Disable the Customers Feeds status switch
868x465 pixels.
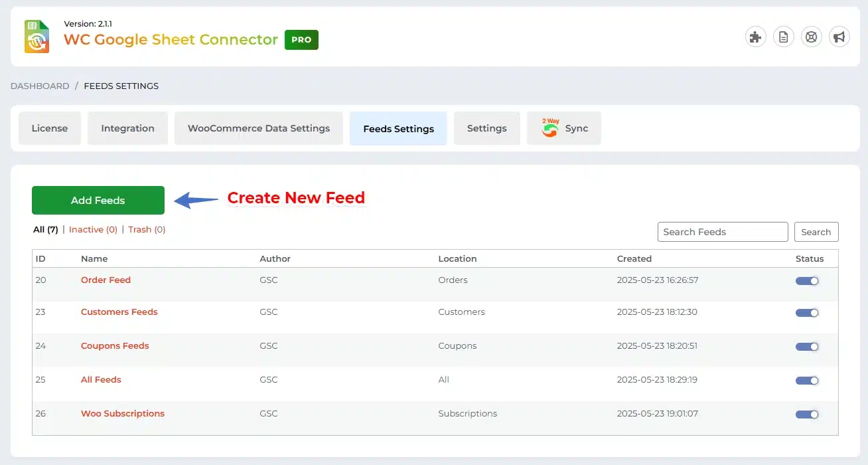pyautogui.click(x=807, y=312)
